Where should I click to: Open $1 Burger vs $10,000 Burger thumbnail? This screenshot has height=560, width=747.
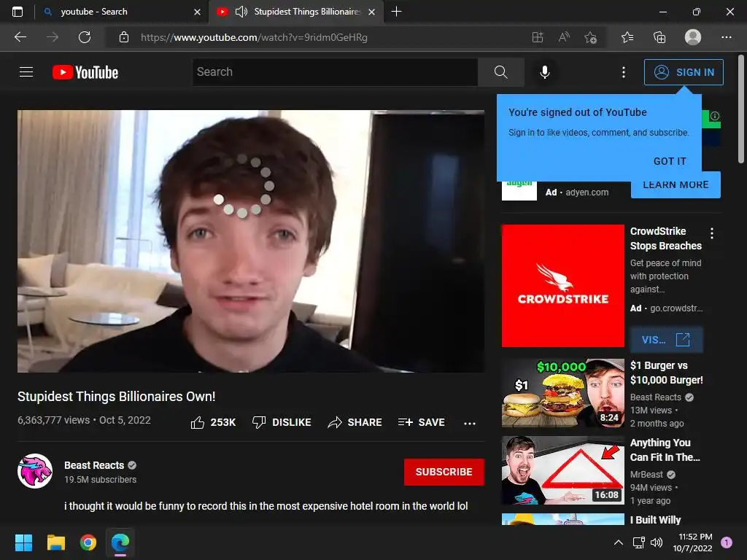[562, 393]
